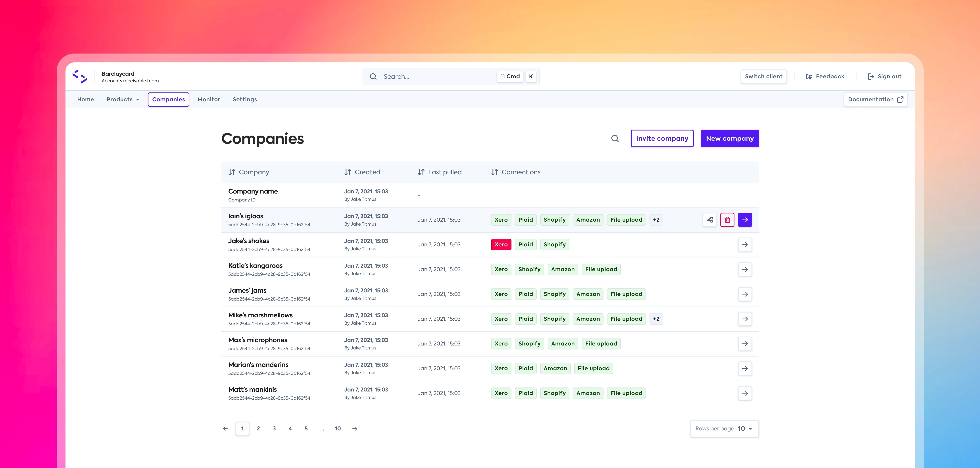This screenshot has width=980, height=468.
Task: Open the Settings tab
Action: tap(245, 99)
